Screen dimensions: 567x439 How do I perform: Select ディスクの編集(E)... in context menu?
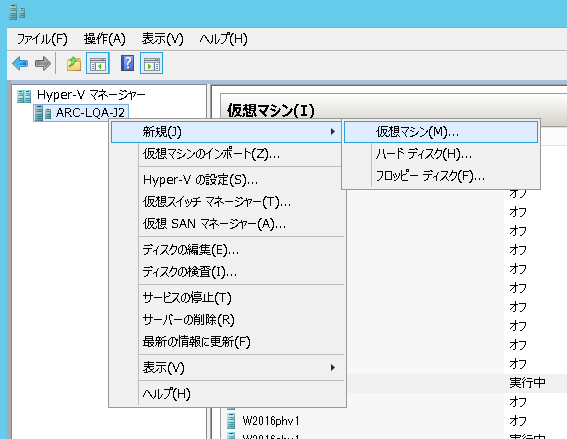227,250
